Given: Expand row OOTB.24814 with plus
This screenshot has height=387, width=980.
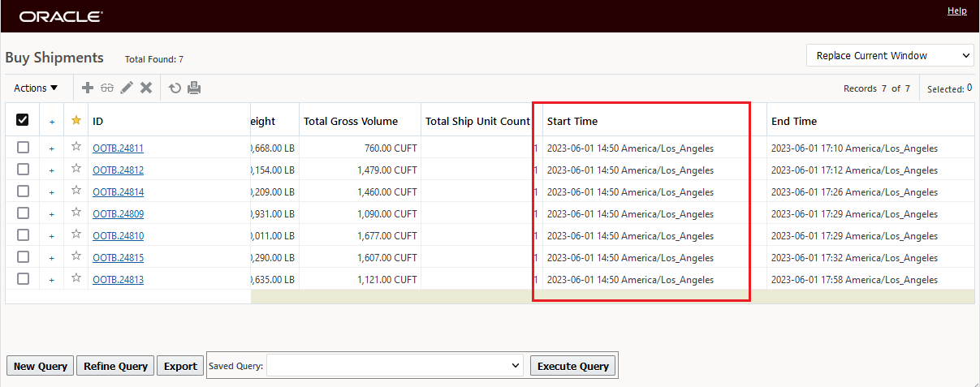Looking at the screenshot, I should [52, 192].
